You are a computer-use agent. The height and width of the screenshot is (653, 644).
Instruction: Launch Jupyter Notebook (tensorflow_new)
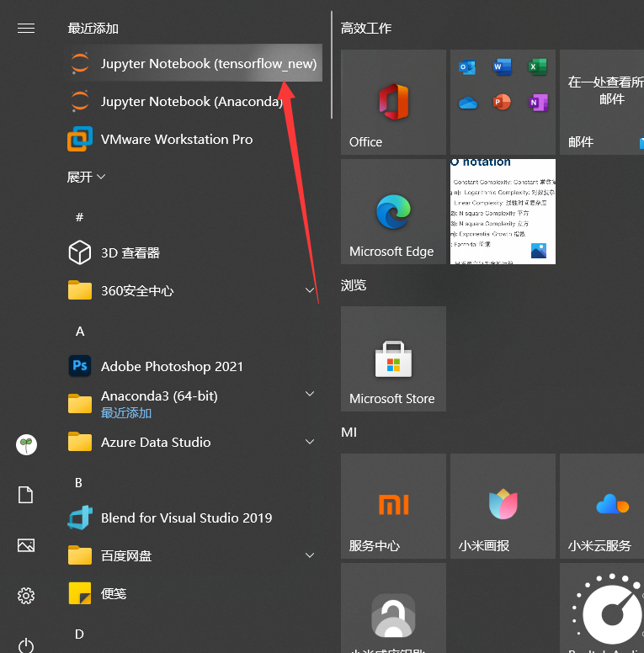194,63
